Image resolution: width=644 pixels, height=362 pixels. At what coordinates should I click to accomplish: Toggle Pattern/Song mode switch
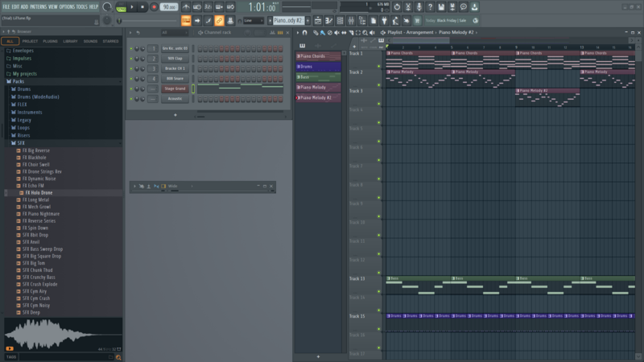121,7
